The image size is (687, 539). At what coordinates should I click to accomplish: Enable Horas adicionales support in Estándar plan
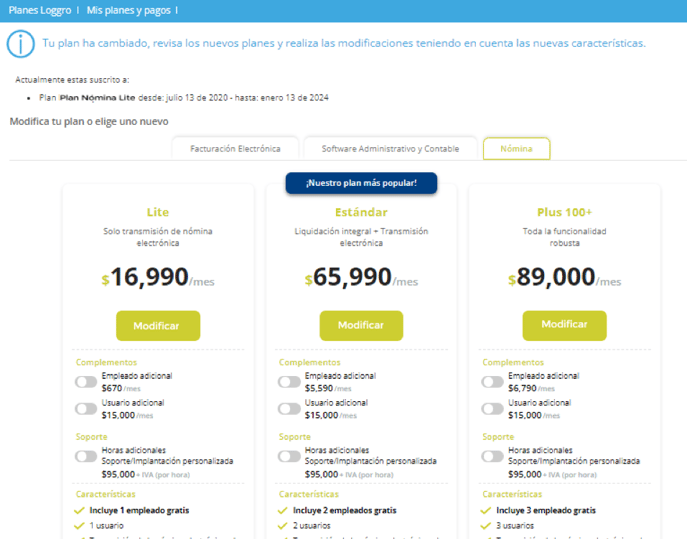tap(289, 456)
